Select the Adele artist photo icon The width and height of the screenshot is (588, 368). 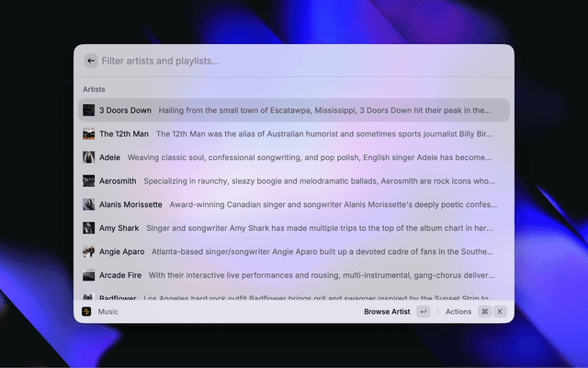click(88, 157)
